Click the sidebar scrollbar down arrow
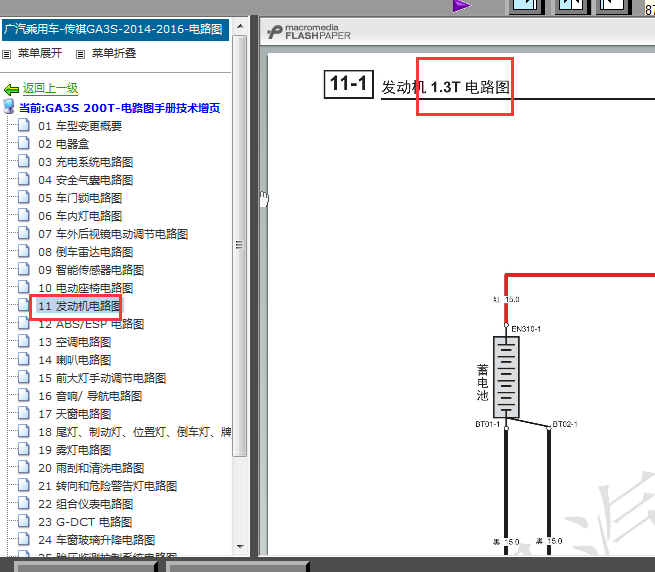The height and width of the screenshot is (572, 655). [240, 547]
